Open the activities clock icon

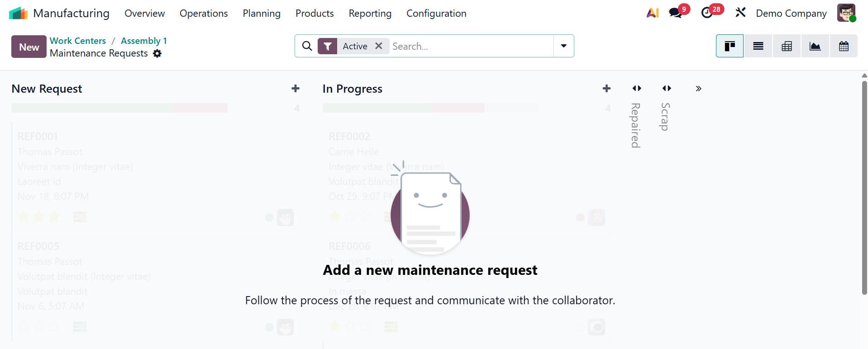(x=707, y=13)
